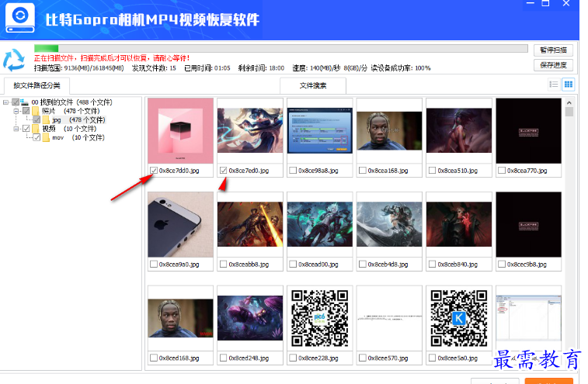Click the blue recycle scan status icon
This screenshot has width=588, height=384.
coord(14,60)
